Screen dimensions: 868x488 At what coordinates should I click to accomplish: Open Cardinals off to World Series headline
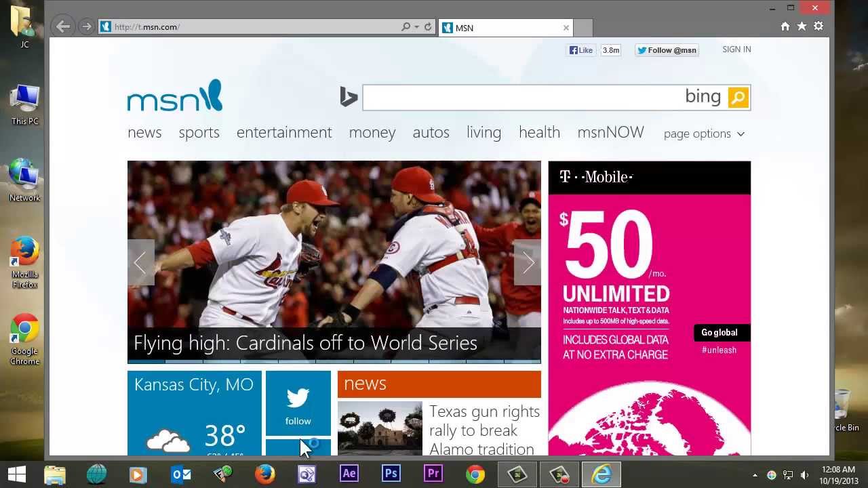coord(306,343)
